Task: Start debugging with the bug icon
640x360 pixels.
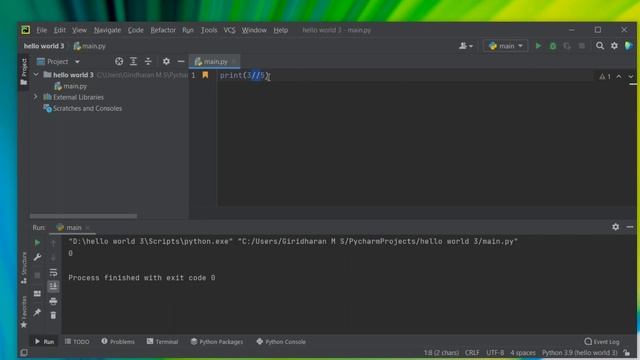Action: [x=553, y=46]
